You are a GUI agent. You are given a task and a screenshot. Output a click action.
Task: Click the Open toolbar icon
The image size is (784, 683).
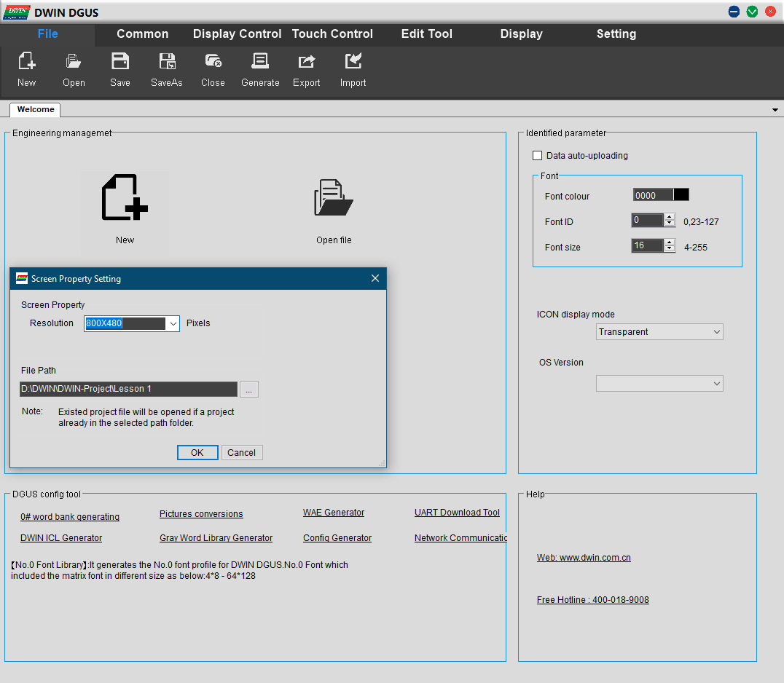(74, 61)
